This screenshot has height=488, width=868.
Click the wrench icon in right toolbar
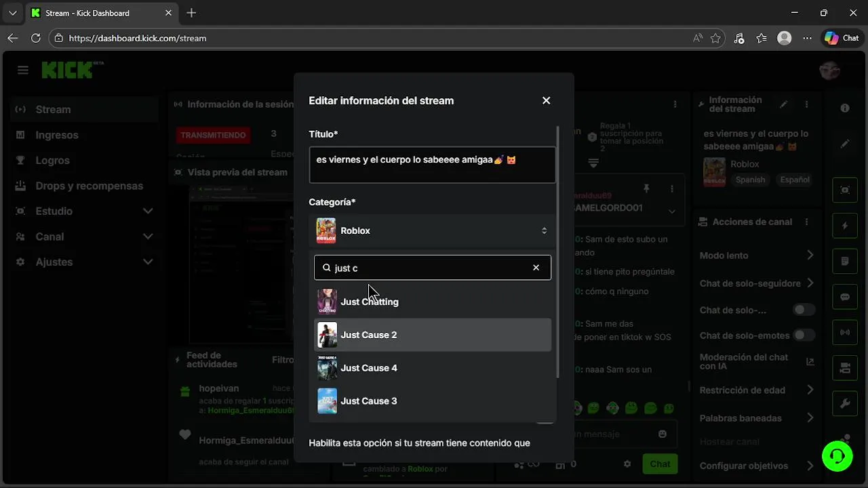[x=845, y=404]
